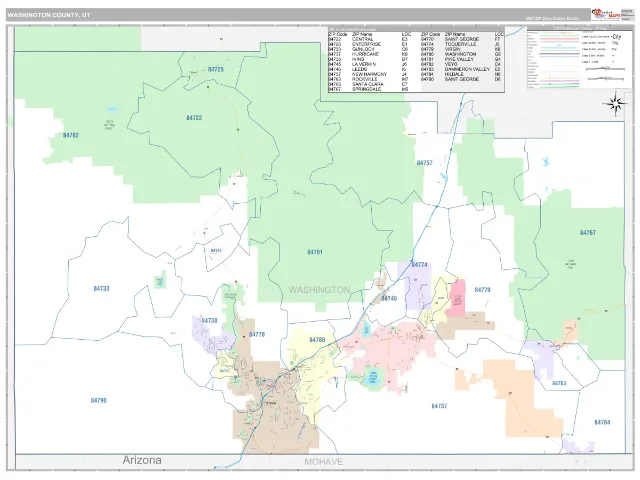Select the 84770 ZIP label on map
The width and height of the screenshot is (640, 480).
pyautogui.click(x=257, y=335)
